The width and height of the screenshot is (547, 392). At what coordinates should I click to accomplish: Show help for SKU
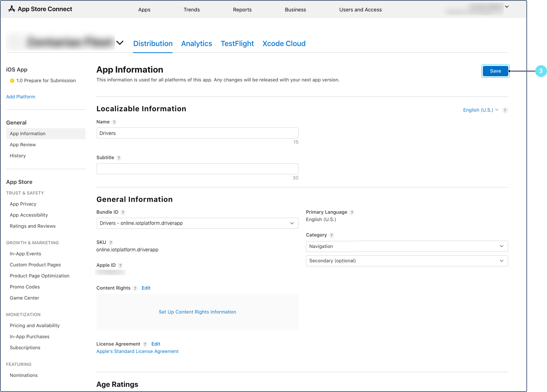coord(111,243)
